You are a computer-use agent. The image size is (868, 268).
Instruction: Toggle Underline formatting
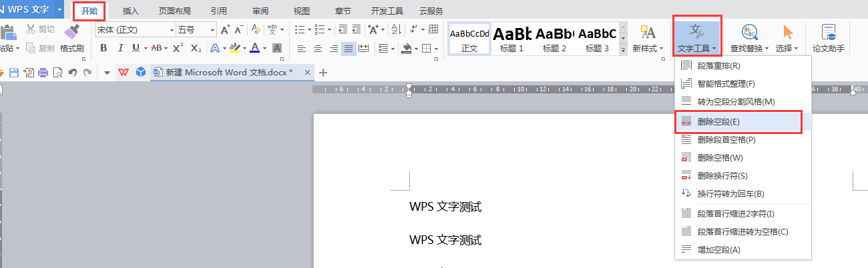coord(136,48)
